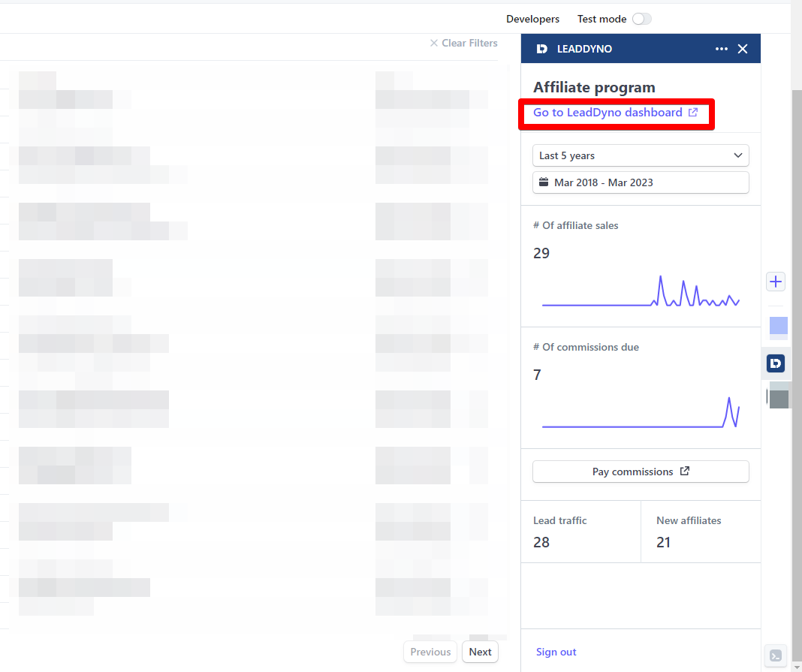This screenshot has width=802, height=672.
Task: Select Lead traffic value '28'
Action: click(x=541, y=542)
